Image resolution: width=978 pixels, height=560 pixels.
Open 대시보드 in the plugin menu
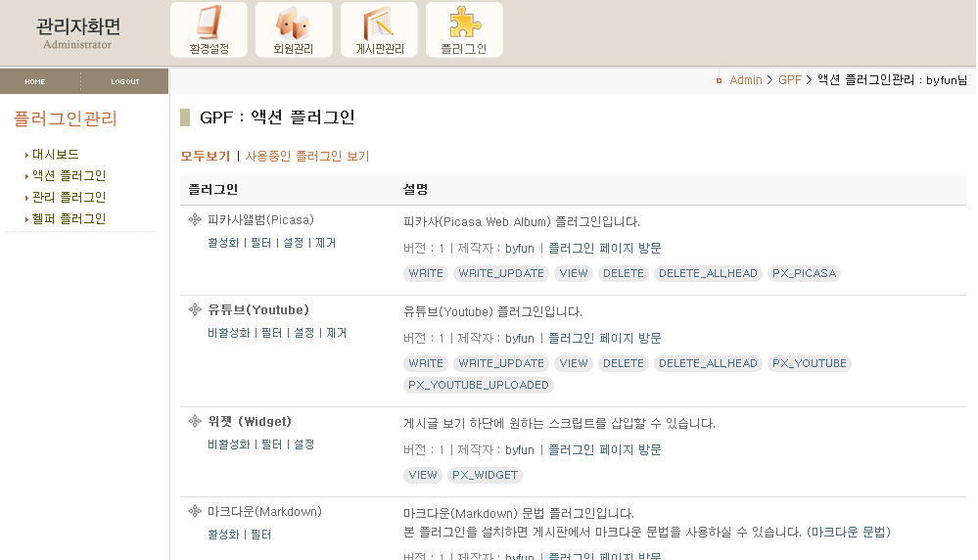tap(56, 154)
